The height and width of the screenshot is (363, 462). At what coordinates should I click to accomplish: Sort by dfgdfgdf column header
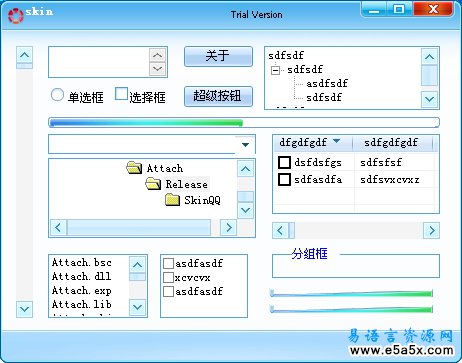click(312, 143)
